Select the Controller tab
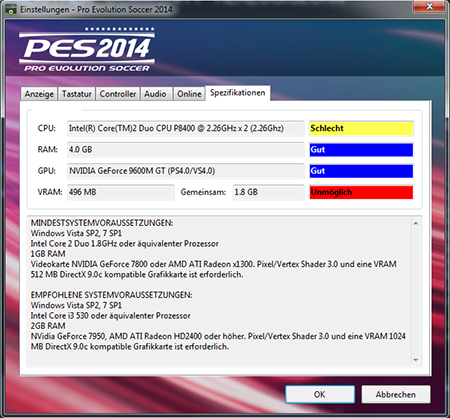This screenshot has width=450, height=418. point(118,94)
